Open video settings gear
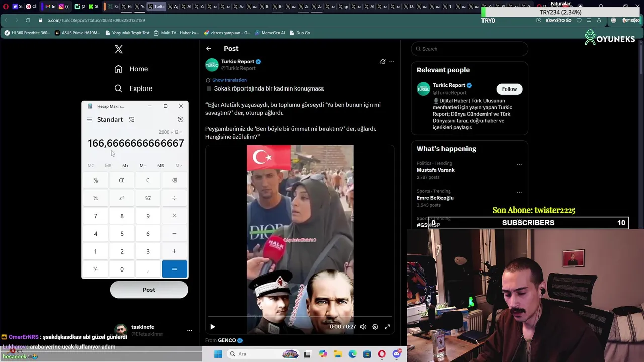The image size is (644, 362). click(x=375, y=327)
